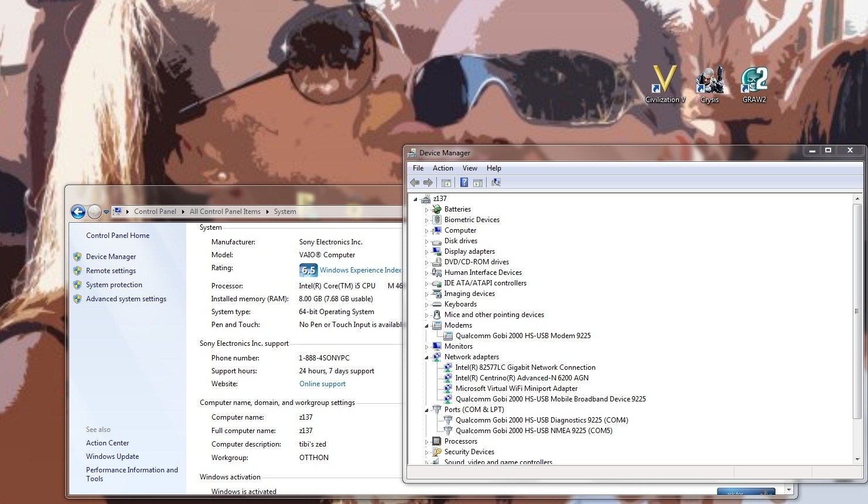Viewport: 868px width, 504px height.
Task: Open the recent pages dropdown beside navigation buttons
Action: [x=106, y=212]
